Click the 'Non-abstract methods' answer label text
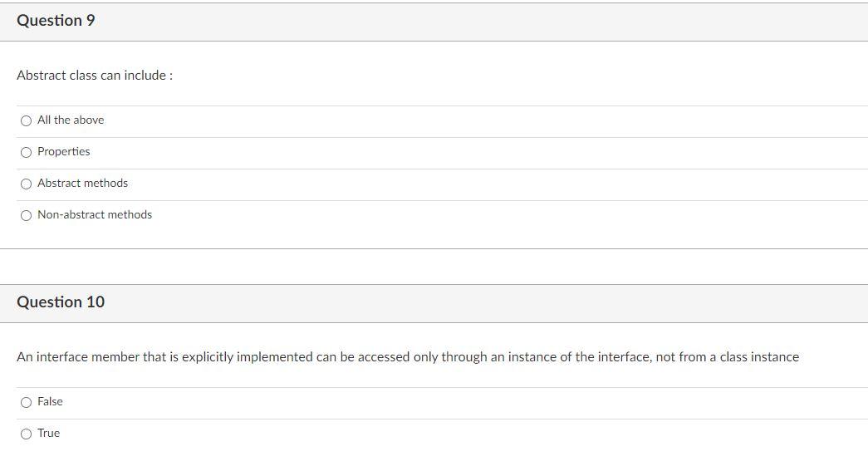Image resolution: width=868 pixels, height=466 pixels. pos(95,215)
